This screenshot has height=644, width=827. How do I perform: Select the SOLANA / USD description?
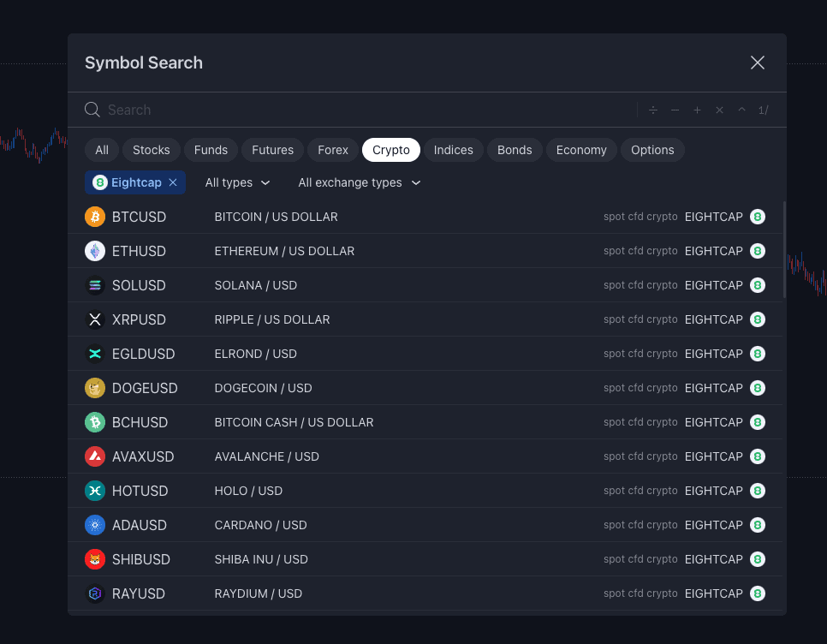pos(256,285)
